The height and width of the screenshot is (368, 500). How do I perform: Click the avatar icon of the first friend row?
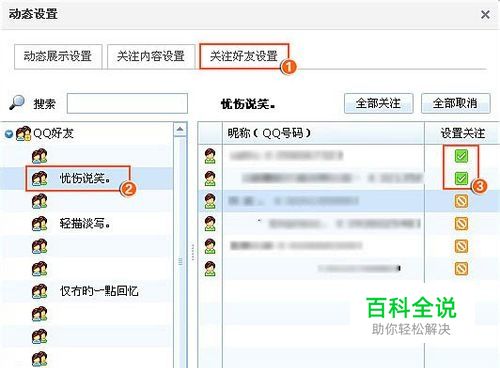click(x=210, y=156)
